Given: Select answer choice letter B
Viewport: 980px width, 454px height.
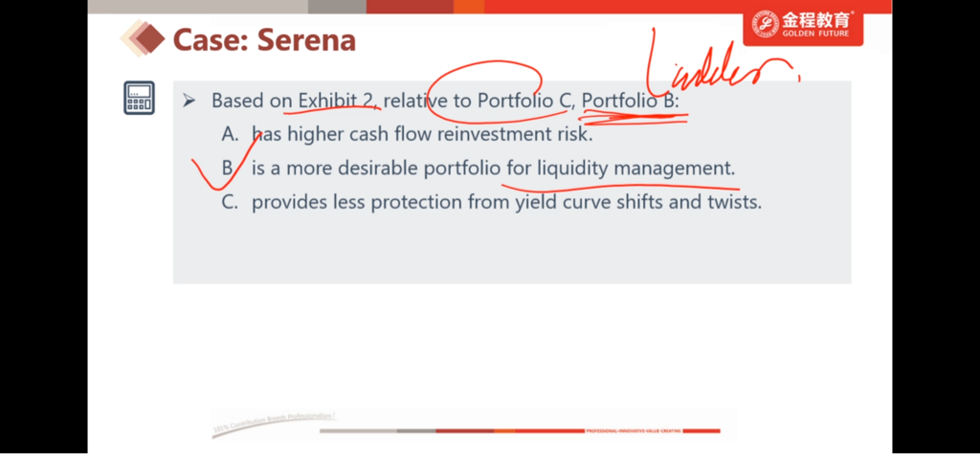Looking at the screenshot, I should 229,169.
